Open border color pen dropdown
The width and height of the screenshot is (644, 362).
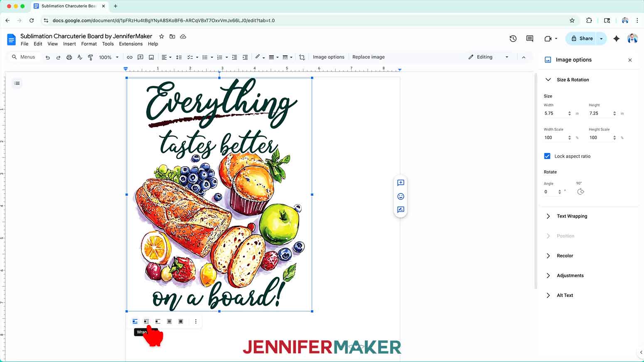260,57
